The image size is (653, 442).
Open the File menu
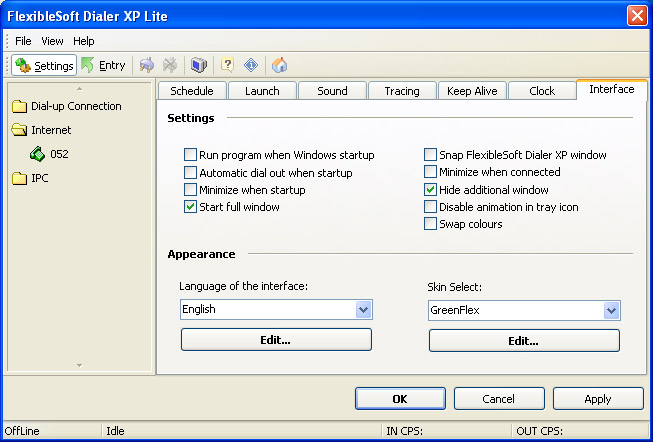click(23, 41)
